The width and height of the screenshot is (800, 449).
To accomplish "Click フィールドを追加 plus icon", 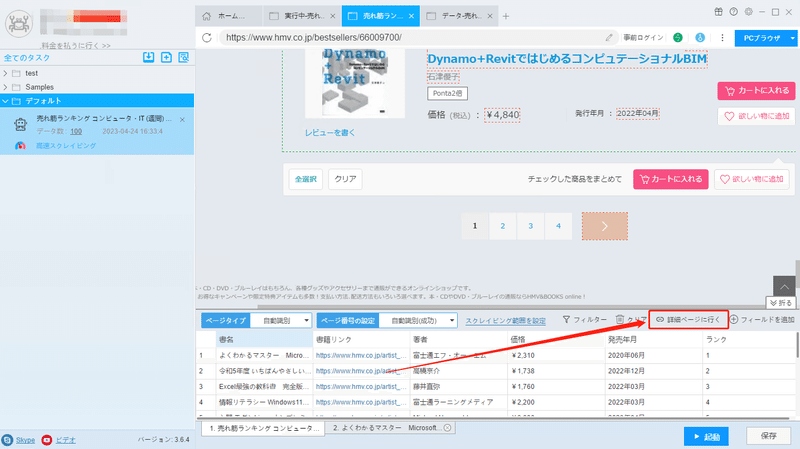I will coord(734,319).
